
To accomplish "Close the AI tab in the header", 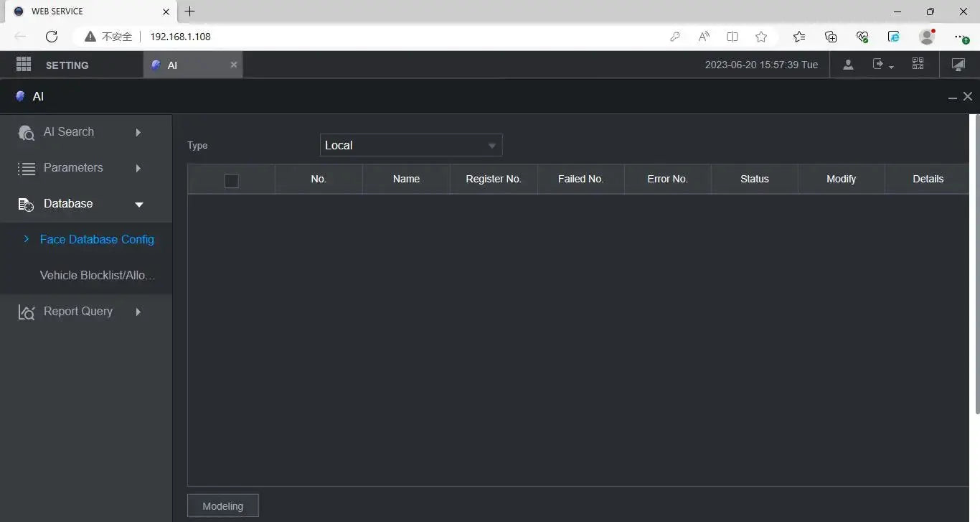I will [233, 65].
